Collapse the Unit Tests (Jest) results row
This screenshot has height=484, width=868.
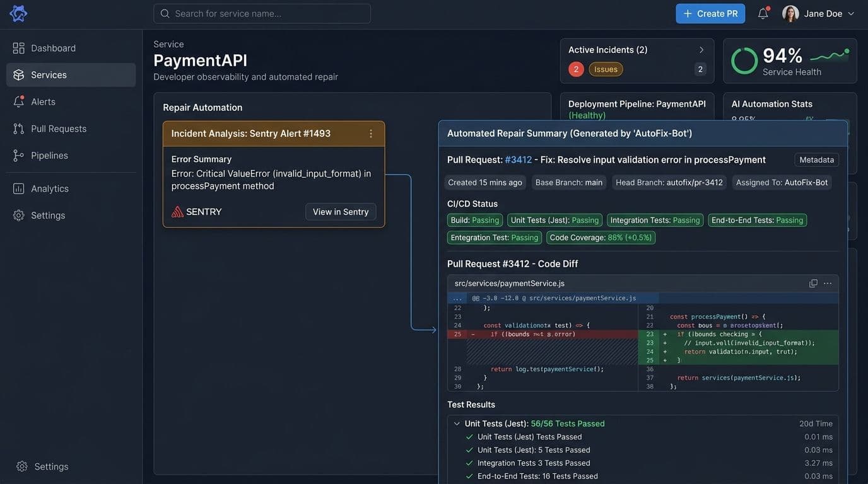tap(457, 423)
